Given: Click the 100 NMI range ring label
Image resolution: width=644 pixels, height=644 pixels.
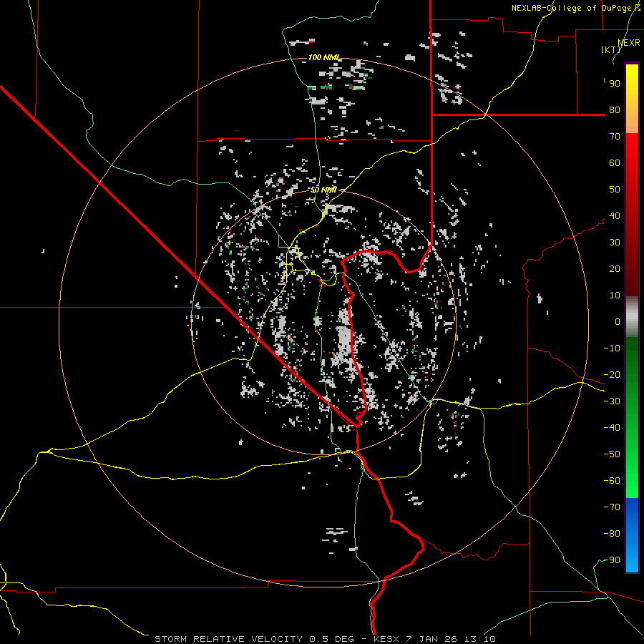Looking at the screenshot, I should click(324, 57).
